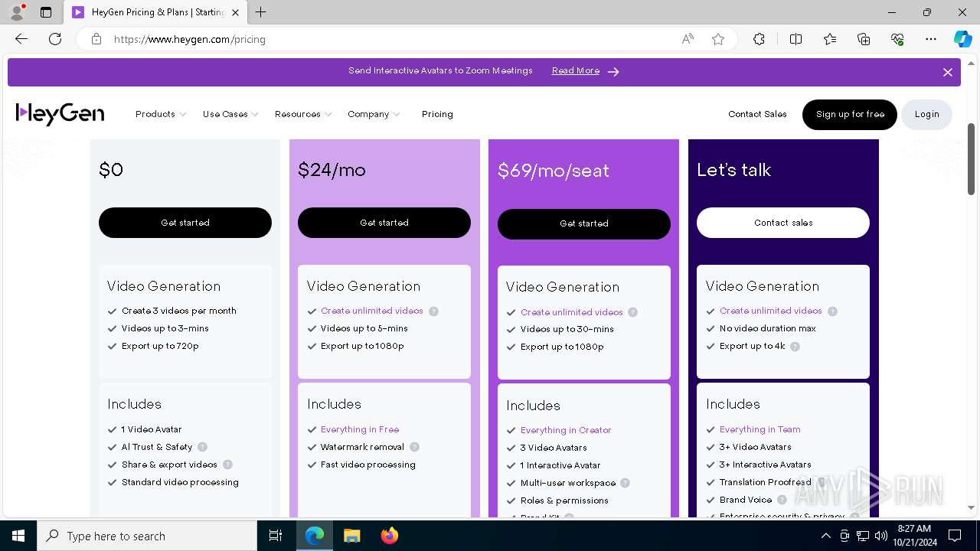Open Favorites list icon

830,39
